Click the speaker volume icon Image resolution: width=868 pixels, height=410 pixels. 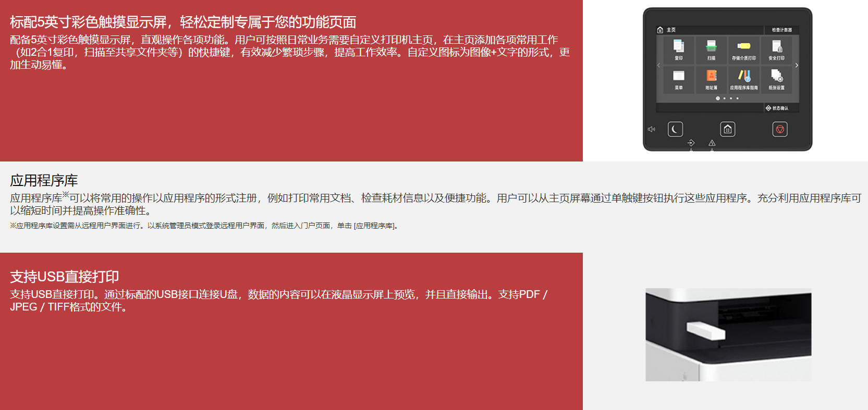(x=651, y=129)
